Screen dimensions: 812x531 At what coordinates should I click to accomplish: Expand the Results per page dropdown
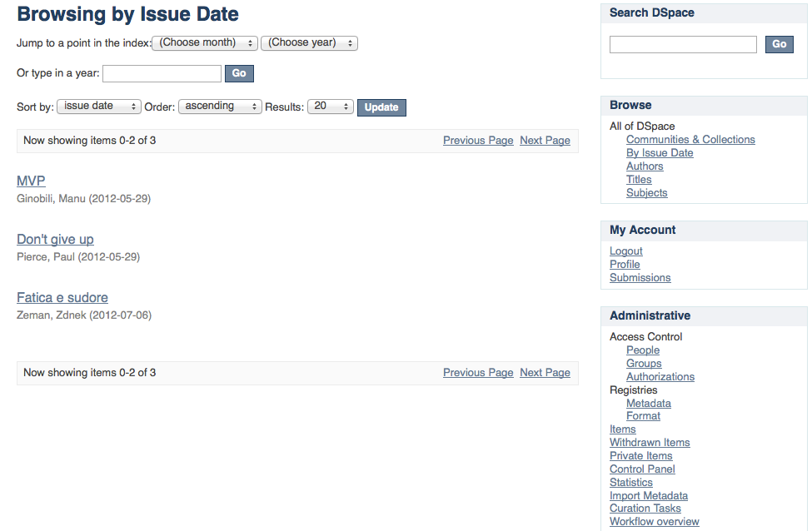coord(331,107)
